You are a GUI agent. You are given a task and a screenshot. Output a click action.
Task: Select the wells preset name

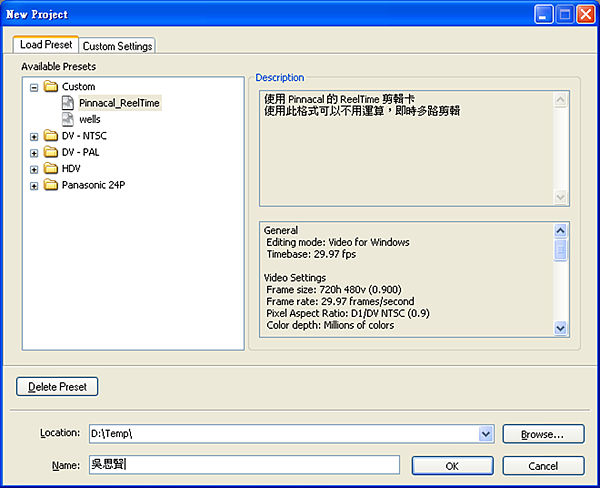pos(90,119)
